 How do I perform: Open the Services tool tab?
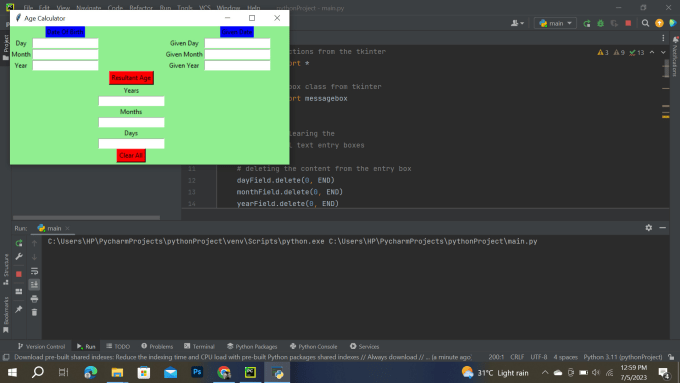[364, 346]
